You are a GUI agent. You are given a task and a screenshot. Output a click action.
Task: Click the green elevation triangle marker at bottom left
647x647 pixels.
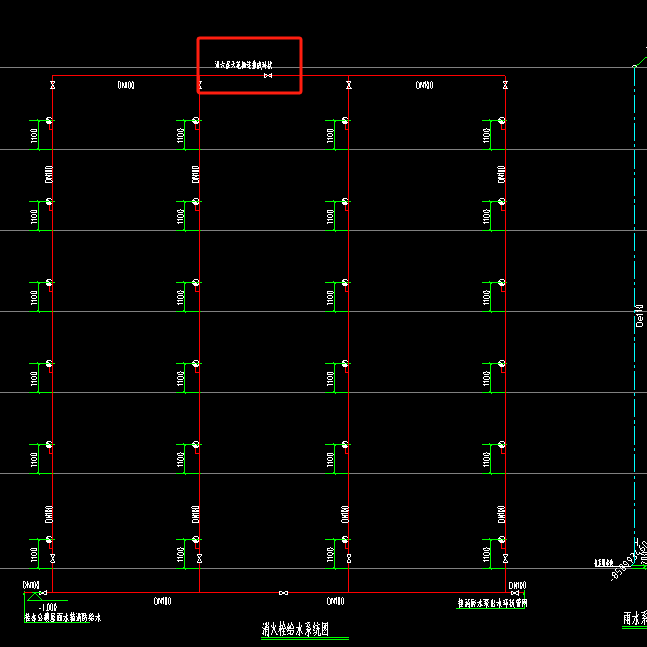(35, 596)
